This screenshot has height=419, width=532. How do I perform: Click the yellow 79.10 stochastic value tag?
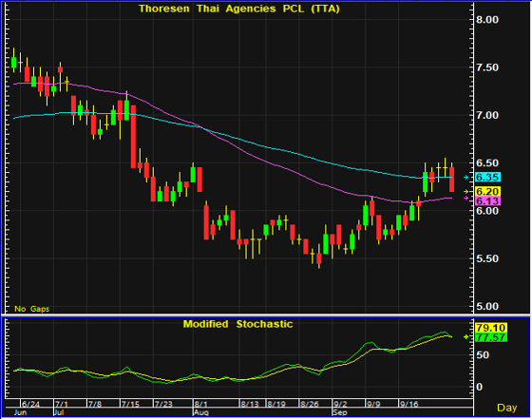[x=490, y=328]
